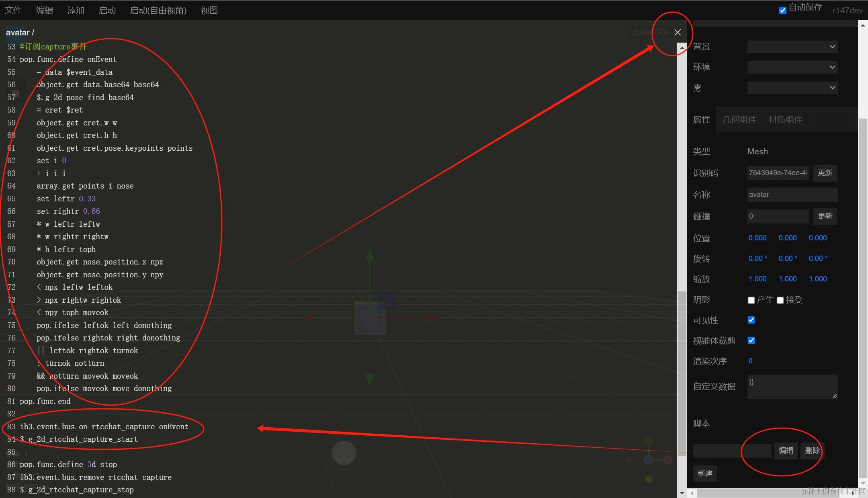Click the 编辑 script edit button
The width and height of the screenshot is (868, 498).
tap(786, 451)
